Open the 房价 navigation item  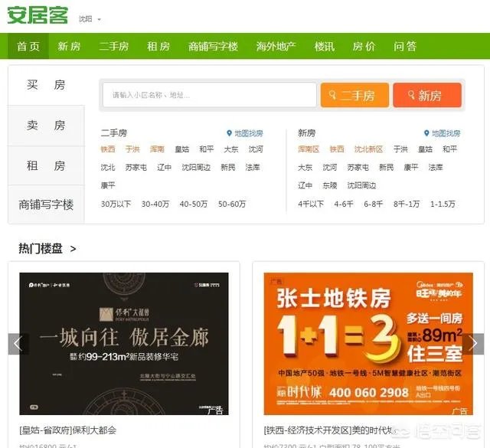point(364,46)
